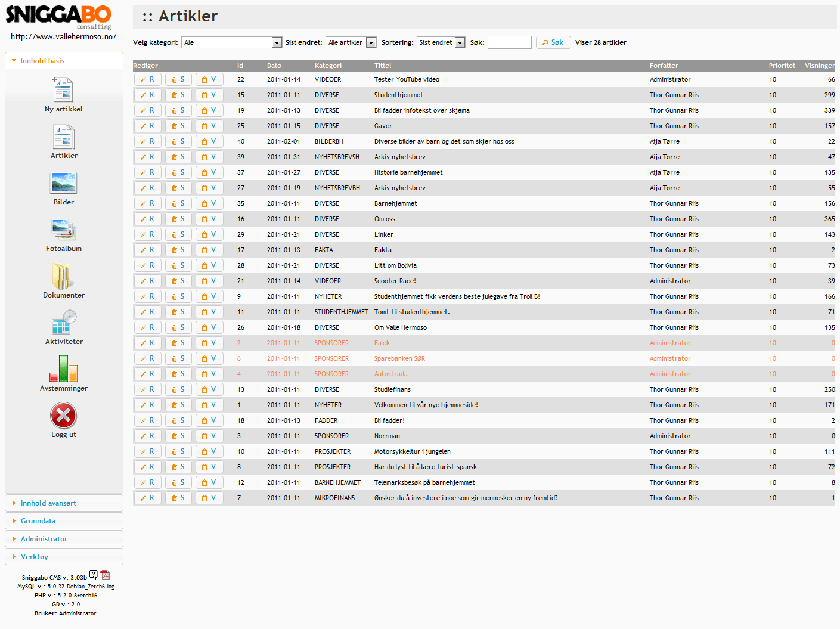Click the R edit button for Autostrada row

click(148, 374)
